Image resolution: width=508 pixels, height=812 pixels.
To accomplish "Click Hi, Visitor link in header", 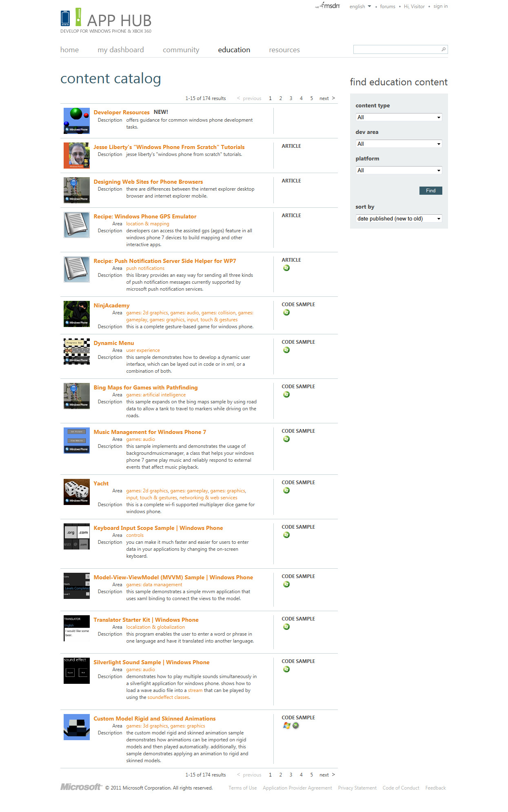I will tap(414, 7).
